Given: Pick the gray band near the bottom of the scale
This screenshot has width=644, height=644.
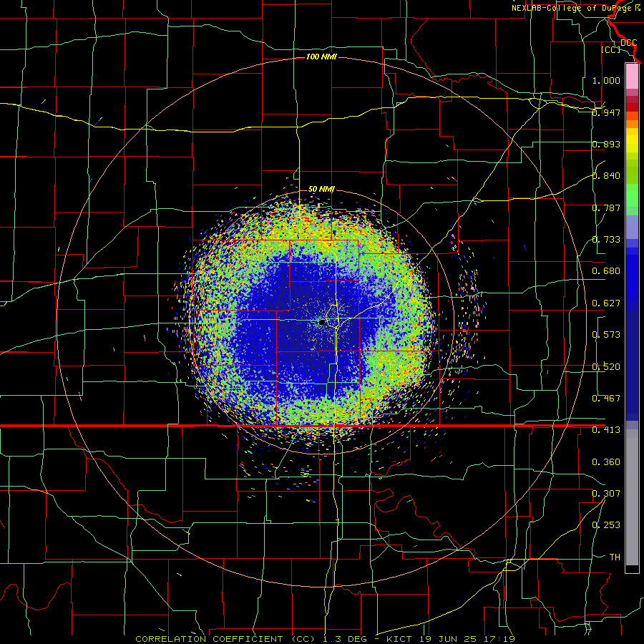Looking at the screenshot, I should [x=632, y=497].
